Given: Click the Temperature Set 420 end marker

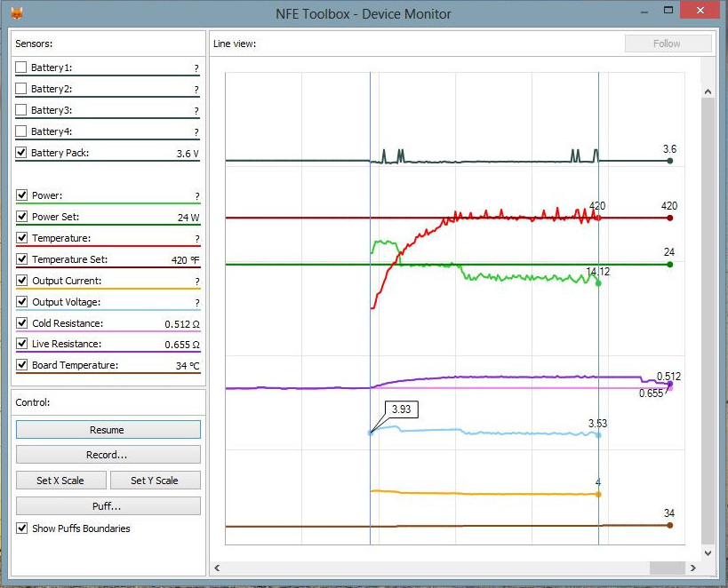Looking at the screenshot, I should (x=670, y=218).
